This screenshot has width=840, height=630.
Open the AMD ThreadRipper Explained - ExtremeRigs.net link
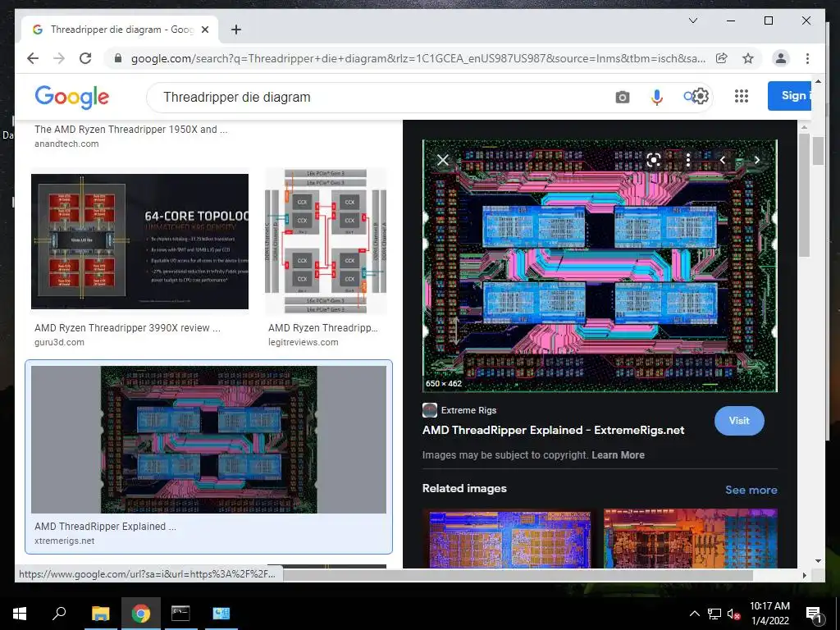pyautogui.click(x=553, y=430)
